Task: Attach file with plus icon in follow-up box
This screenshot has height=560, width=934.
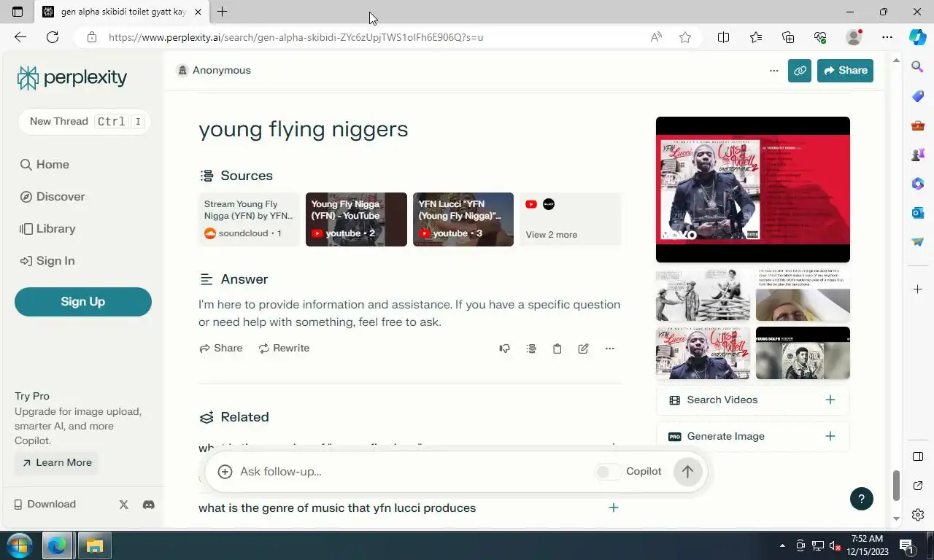Action: tap(225, 472)
